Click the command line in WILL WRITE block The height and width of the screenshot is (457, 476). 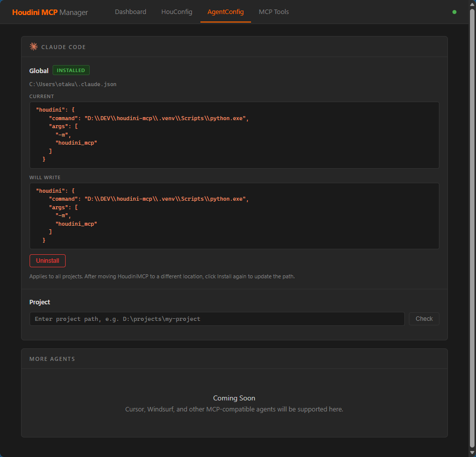149,199
